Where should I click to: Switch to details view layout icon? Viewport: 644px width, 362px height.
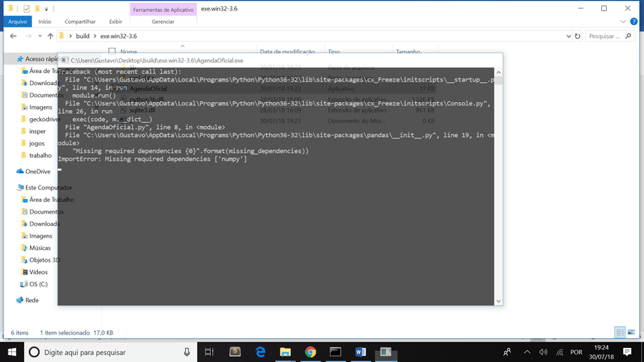(620, 332)
